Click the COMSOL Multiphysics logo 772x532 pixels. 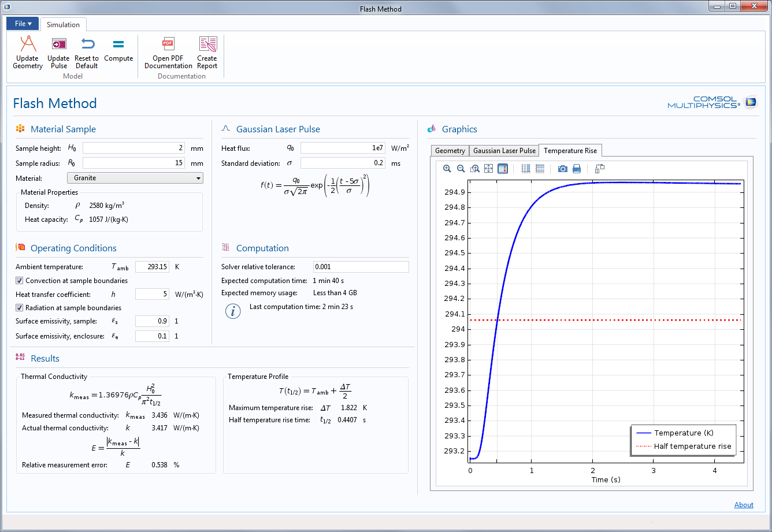pos(712,102)
